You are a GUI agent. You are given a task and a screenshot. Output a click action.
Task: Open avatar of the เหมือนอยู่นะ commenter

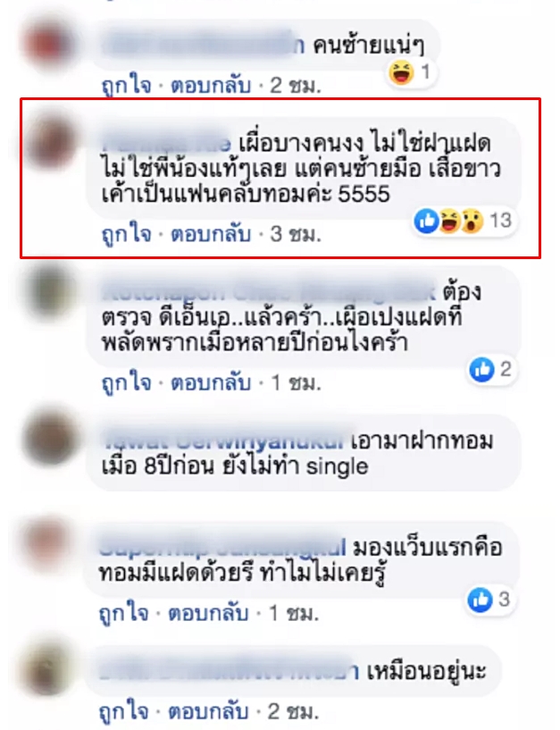click(x=47, y=670)
